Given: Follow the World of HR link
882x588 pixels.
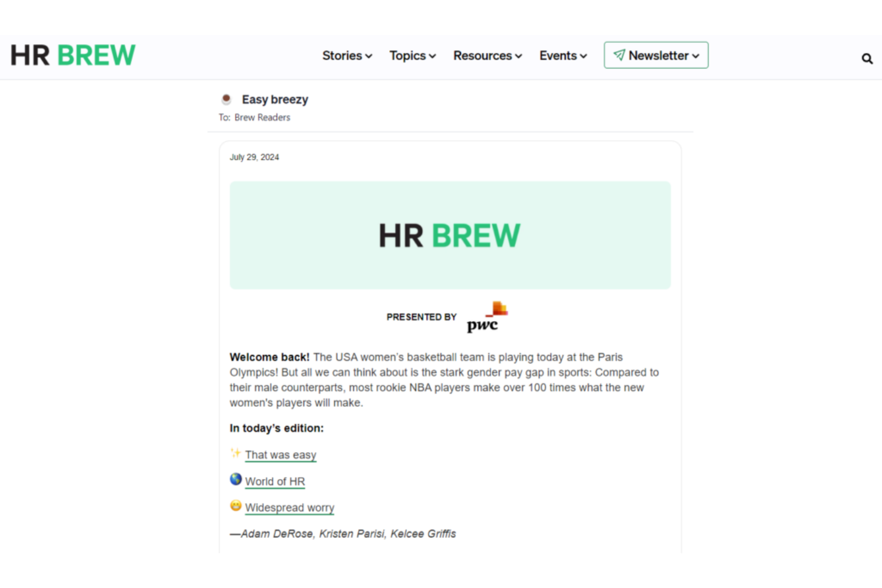Looking at the screenshot, I should [x=275, y=481].
